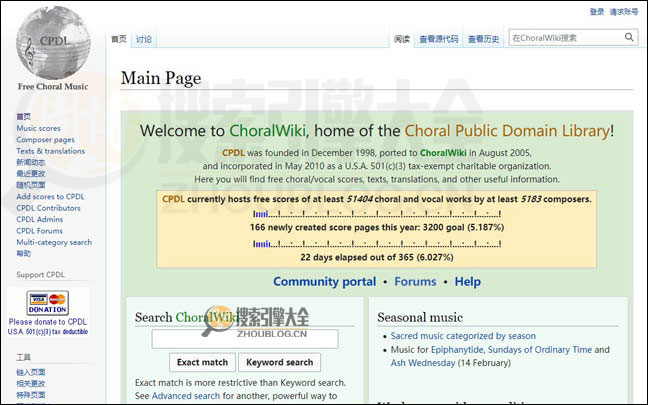This screenshot has height=405, width=648.
Task: Open the 查看历史 tab
Action: 483,39
